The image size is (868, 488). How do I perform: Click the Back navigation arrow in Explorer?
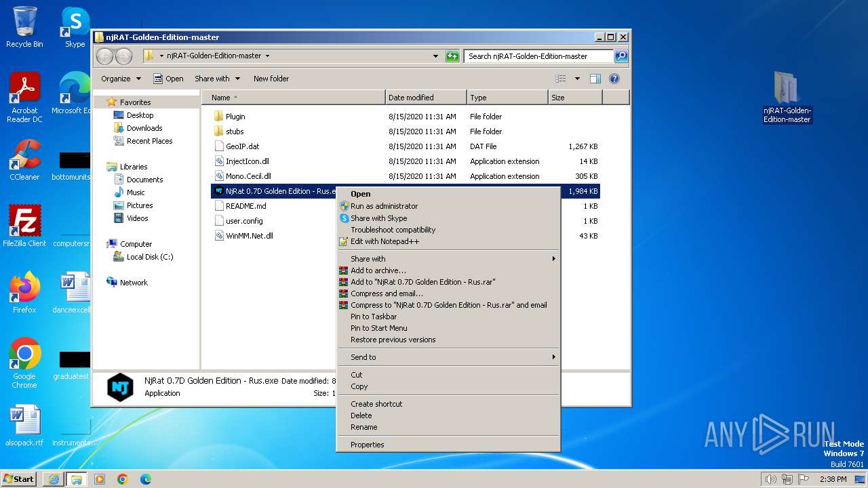coord(105,56)
